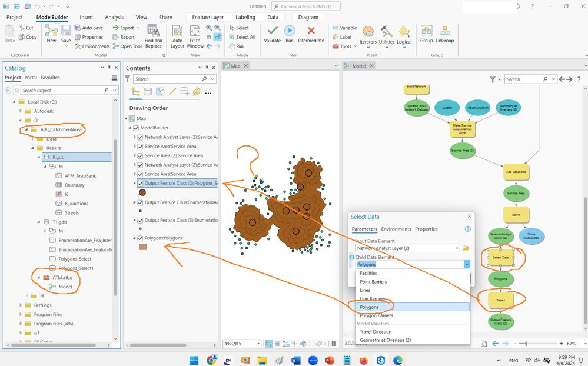
Task: Open the map scale 1:83,915 dropdown
Action: click(x=258, y=344)
